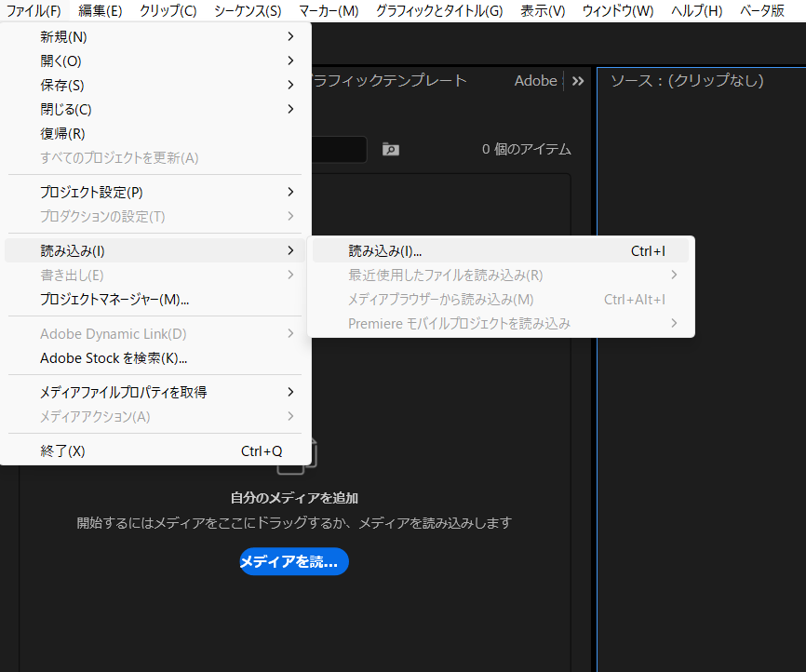Open the 編集(E) menu
The width and height of the screenshot is (806, 672).
point(101,11)
